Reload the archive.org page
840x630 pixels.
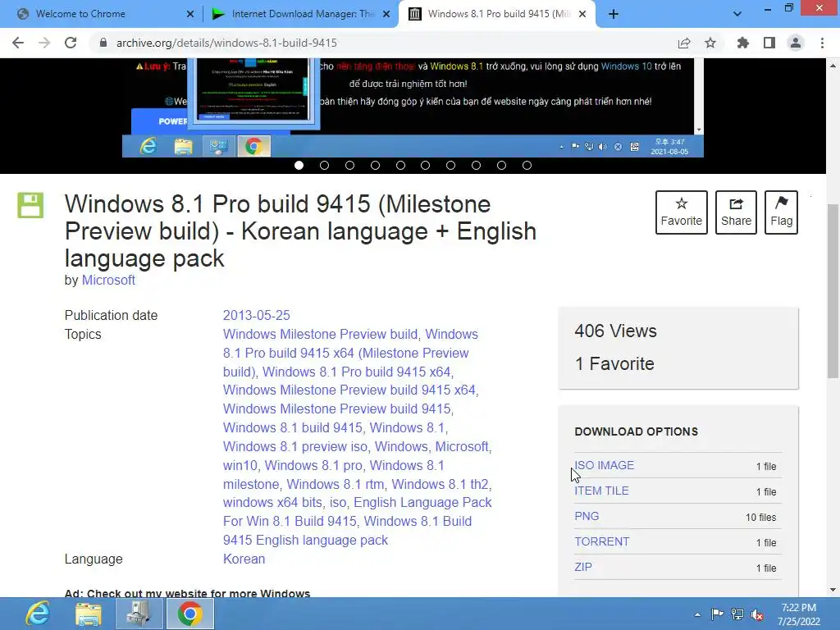pos(71,43)
